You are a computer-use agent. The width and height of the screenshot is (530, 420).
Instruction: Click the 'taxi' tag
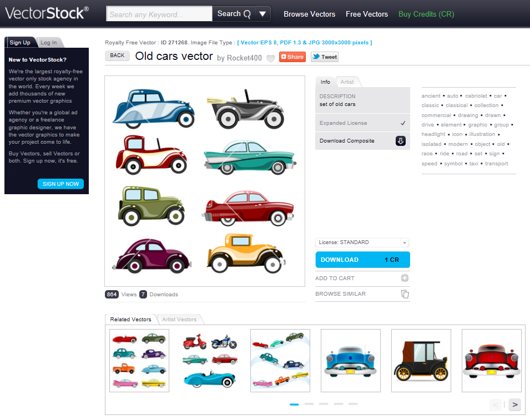473,164
